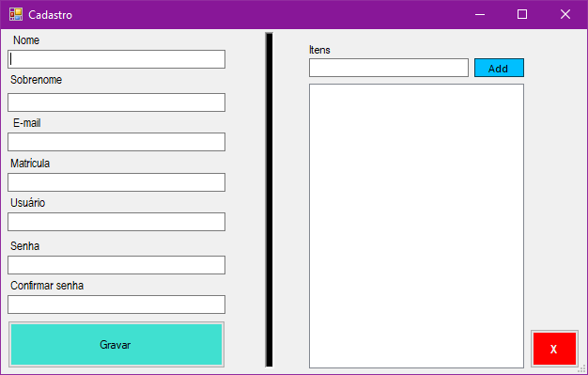Click the Senha label
The height and width of the screenshot is (375, 588).
[24, 246]
